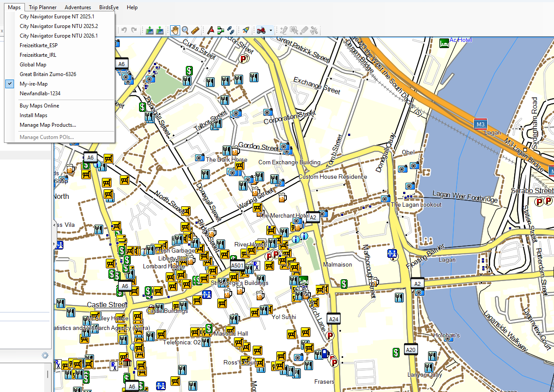Click the camera icon left of The Dark Horse
The height and width of the screenshot is (392, 554).
[200, 157]
